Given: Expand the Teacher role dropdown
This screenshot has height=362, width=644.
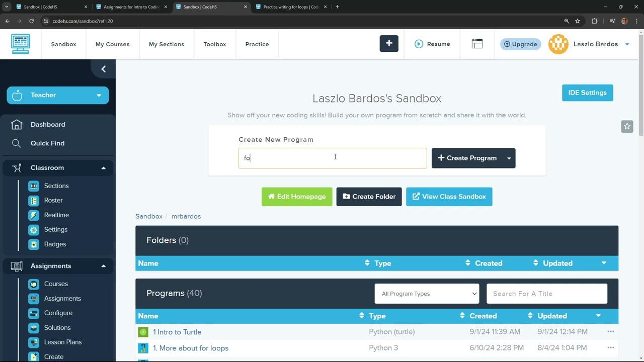Looking at the screenshot, I should pos(58,95).
